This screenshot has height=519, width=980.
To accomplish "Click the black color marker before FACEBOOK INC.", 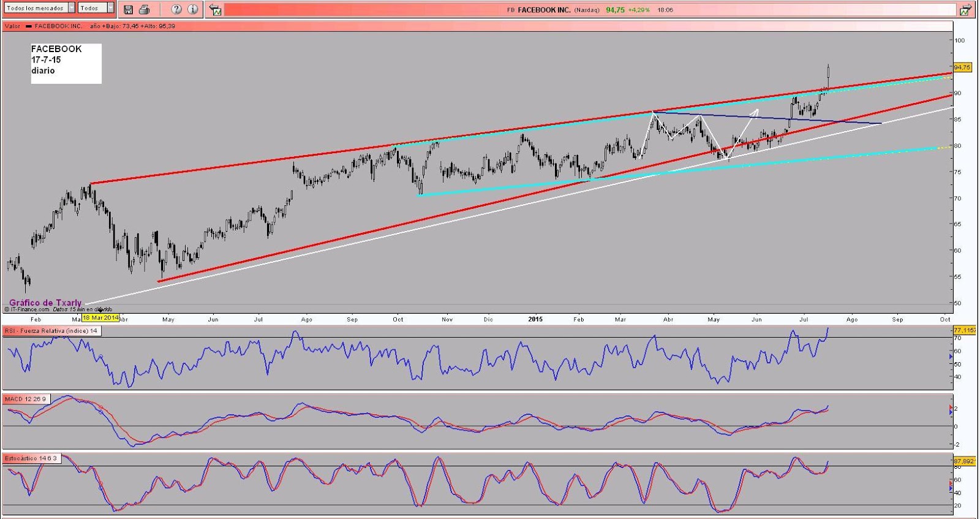I will pos(28,26).
